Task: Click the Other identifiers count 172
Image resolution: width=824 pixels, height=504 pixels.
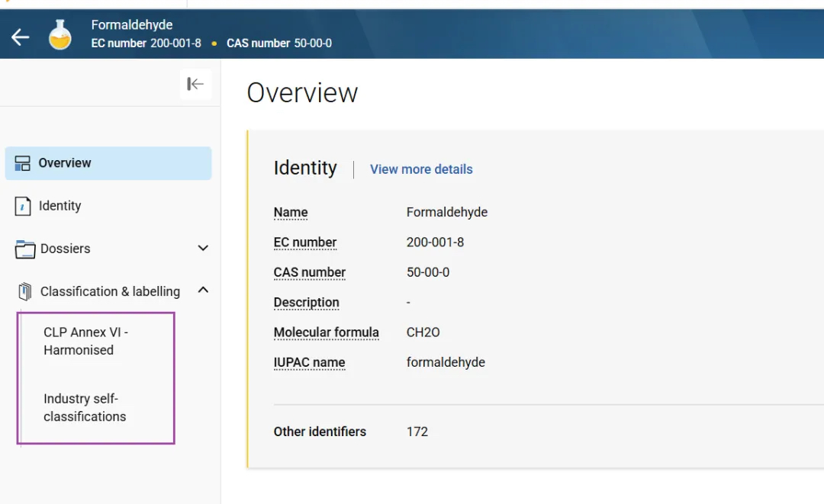Action: click(x=417, y=432)
